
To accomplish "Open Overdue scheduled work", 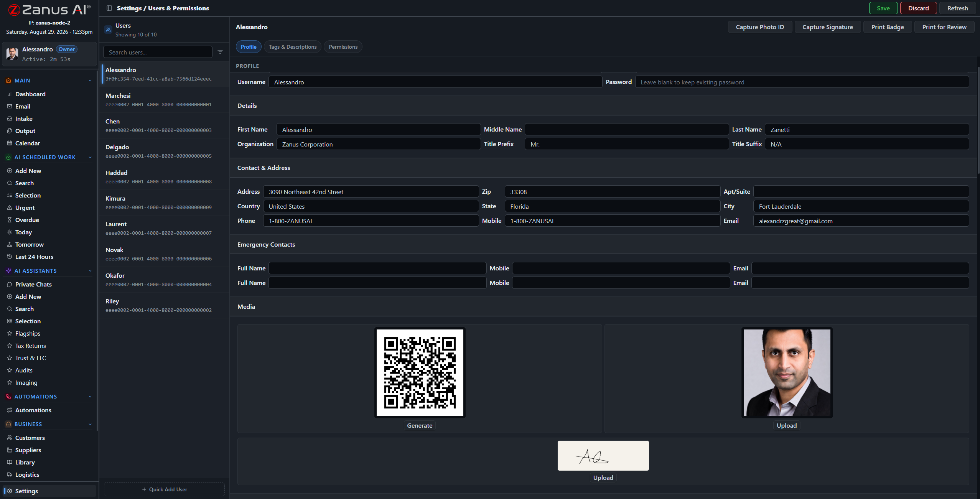I will pyautogui.click(x=27, y=220).
